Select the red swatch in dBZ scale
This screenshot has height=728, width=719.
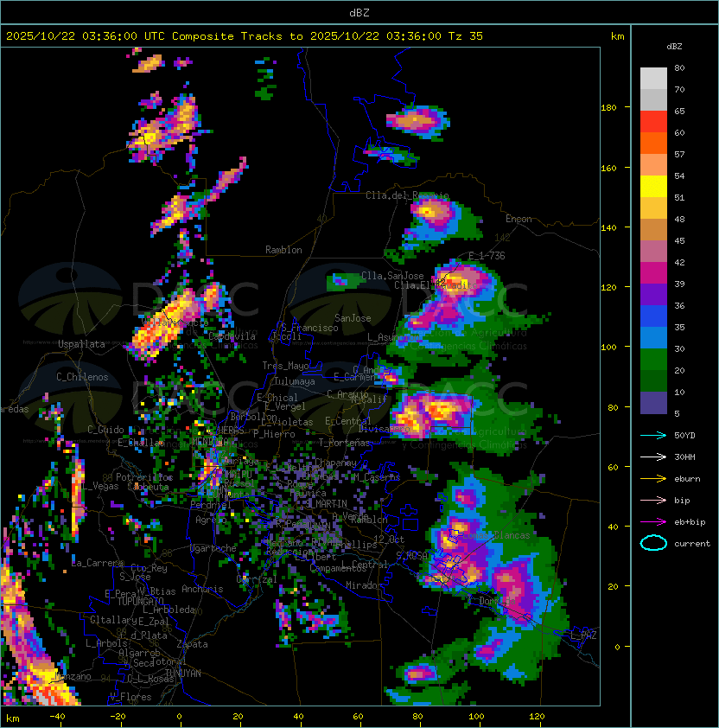click(653, 122)
